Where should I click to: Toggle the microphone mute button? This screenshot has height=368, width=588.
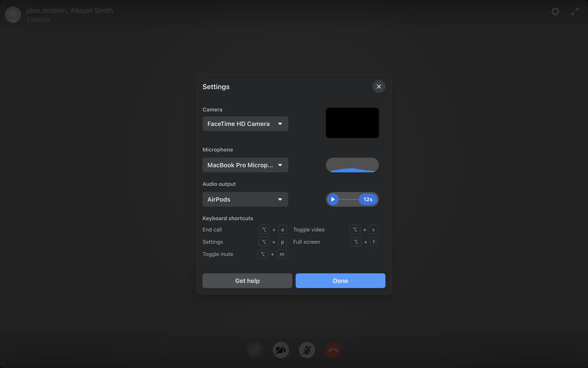[307, 350]
